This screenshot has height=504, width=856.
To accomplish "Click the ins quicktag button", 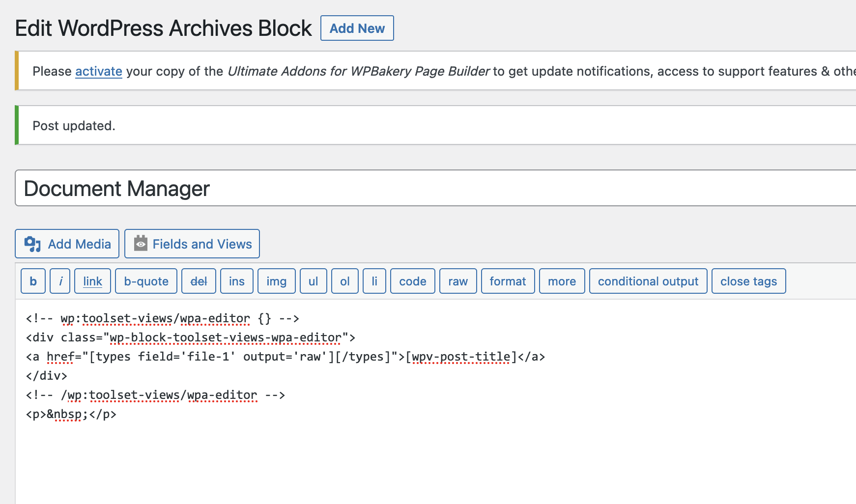I will 237,281.
